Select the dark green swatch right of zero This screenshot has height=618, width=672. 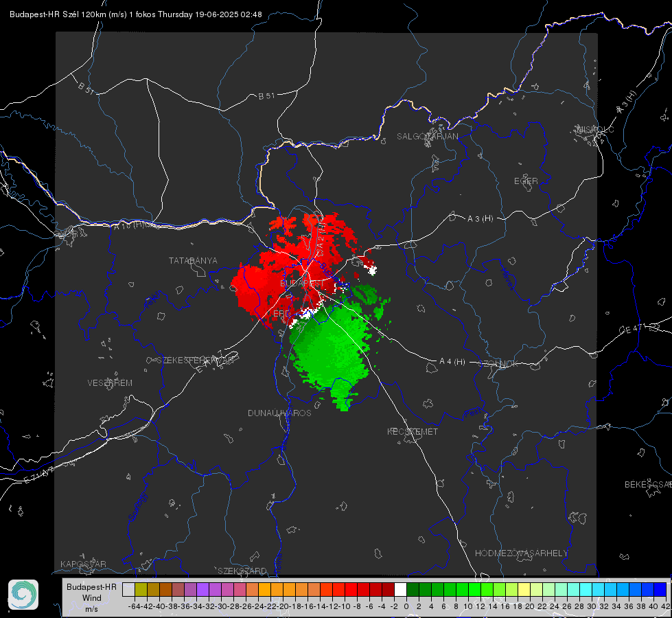click(x=413, y=589)
